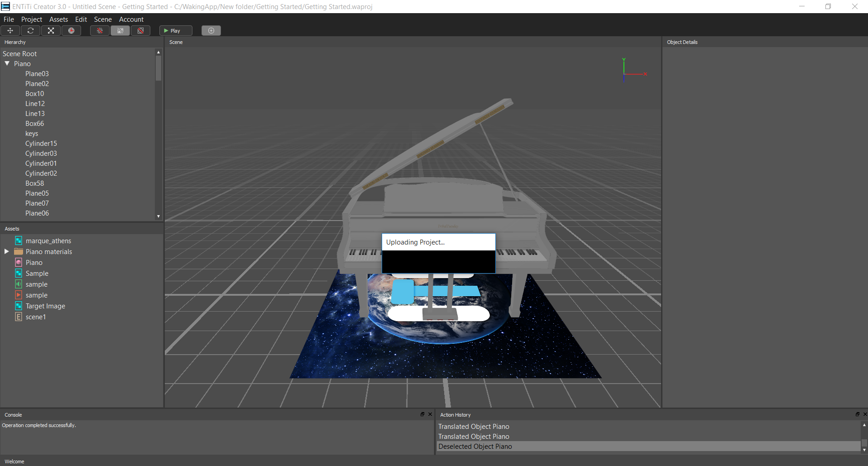The width and height of the screenshot is (868, 466).
Task: Expand the Piano materials folder
Action: 6,251
